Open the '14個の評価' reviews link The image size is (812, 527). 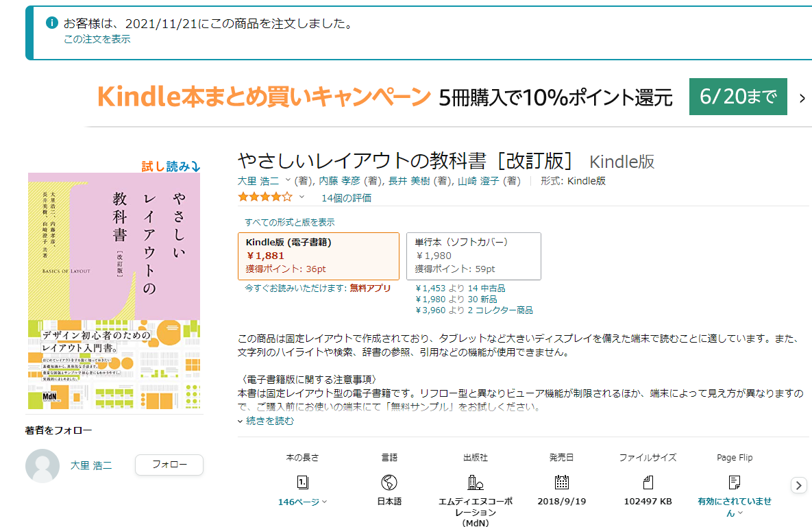coord(346,198)
